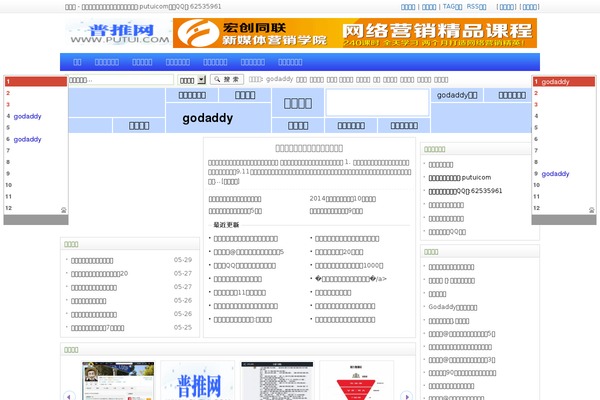The width and height of the screenshot is (600, 400).
Task: Open sidebar link starting with Godaddy
Action: (x=453, y=307)
